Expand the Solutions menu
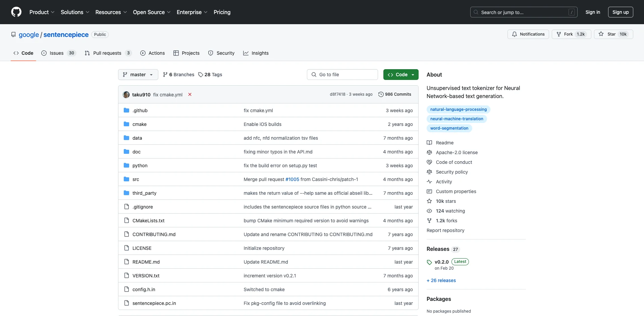 [75, 12]
